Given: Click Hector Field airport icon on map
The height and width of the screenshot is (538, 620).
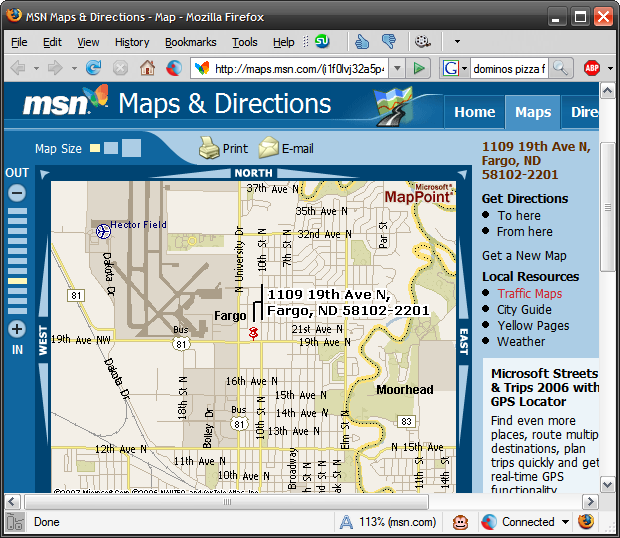Looking at the screenshot, I should pos(104,231).
